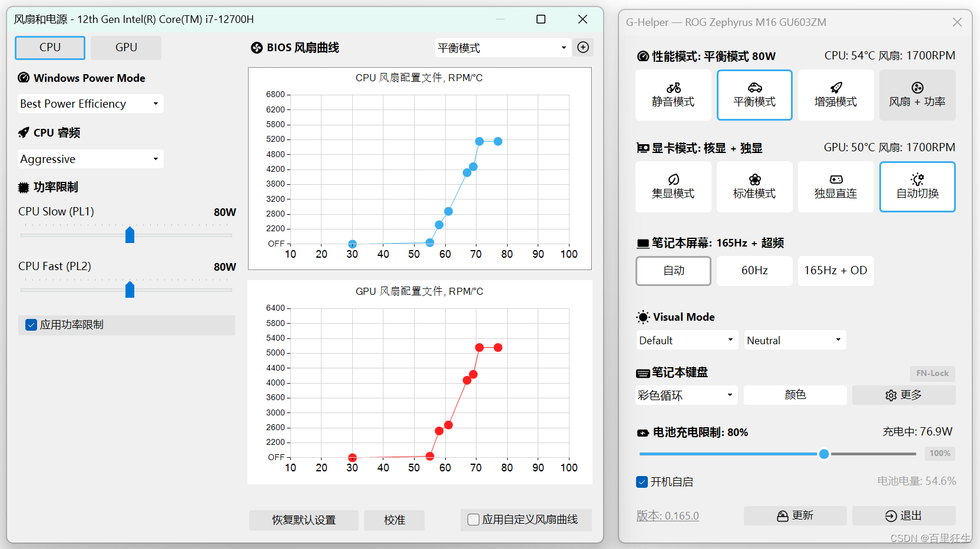
Task: Click the calibrate button
Action: 395,520
